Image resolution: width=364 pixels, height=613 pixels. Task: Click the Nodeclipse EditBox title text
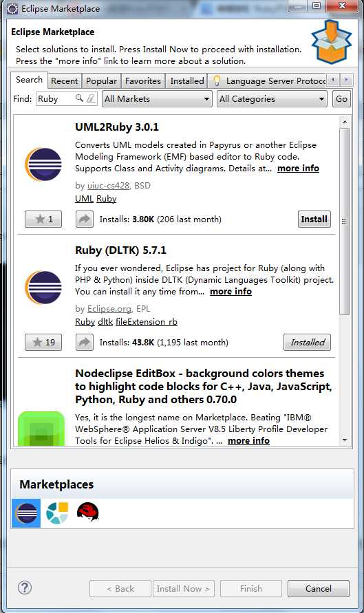point(203,386)
